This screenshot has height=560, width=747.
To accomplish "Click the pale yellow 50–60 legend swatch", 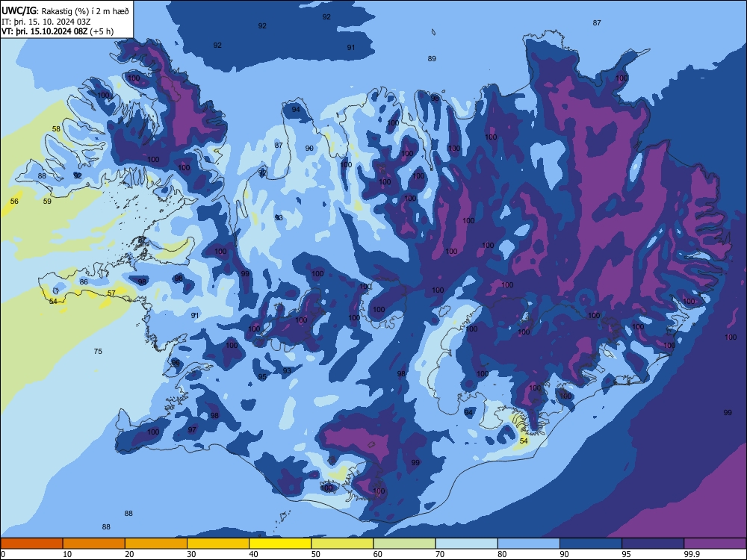I will (x=342, y=544).
